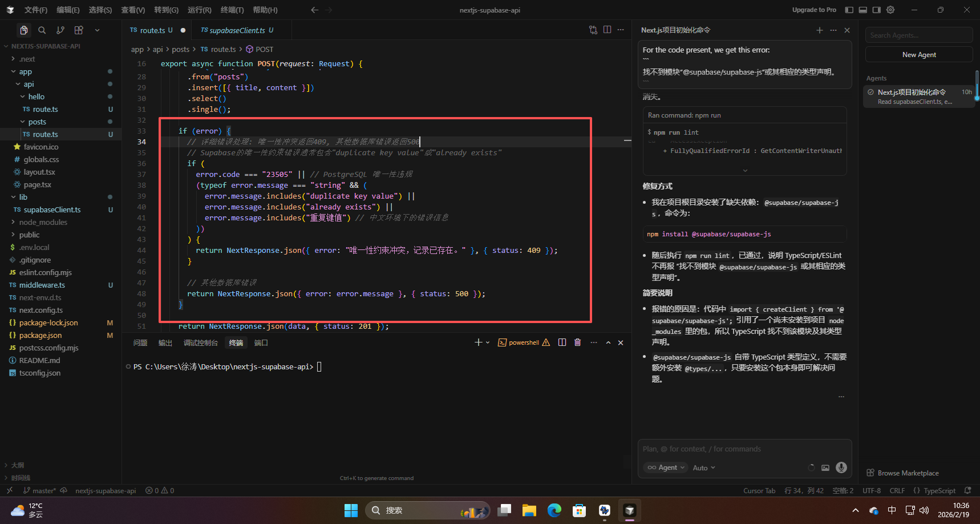This screenshot has height=524, width=980.
Task: Switch to the 输出 panel tab
Action: (165, 342)
